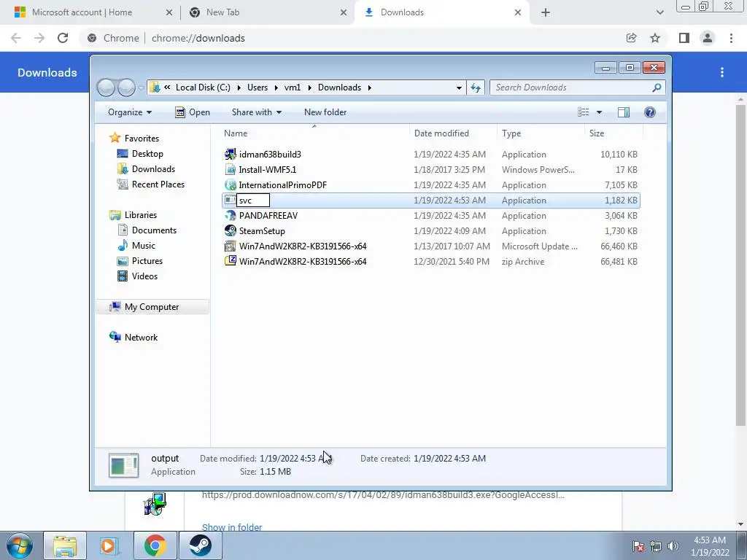Share this page from the address bar
Image resolution: width=747 pixels, height=560 pixels.
pos(631,38)
